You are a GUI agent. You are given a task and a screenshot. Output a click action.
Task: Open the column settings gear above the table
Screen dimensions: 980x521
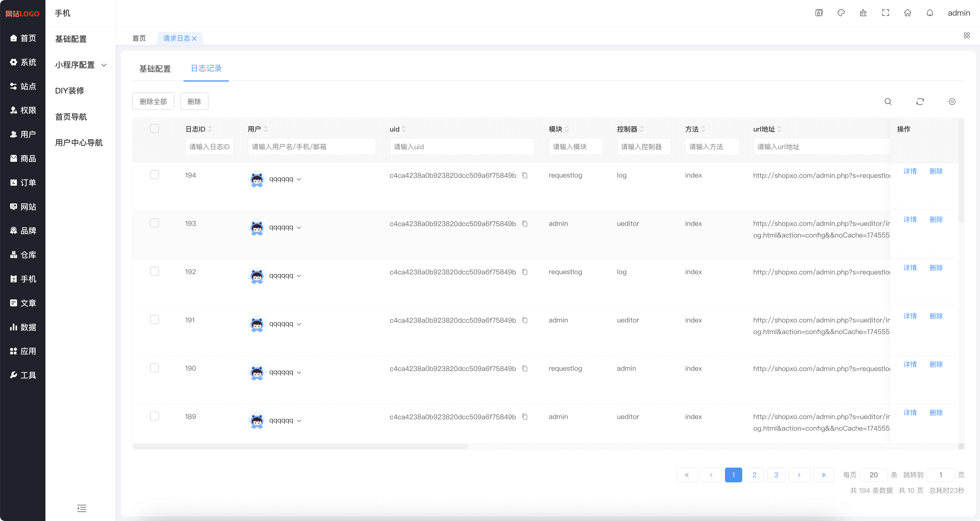pos(952,102)
